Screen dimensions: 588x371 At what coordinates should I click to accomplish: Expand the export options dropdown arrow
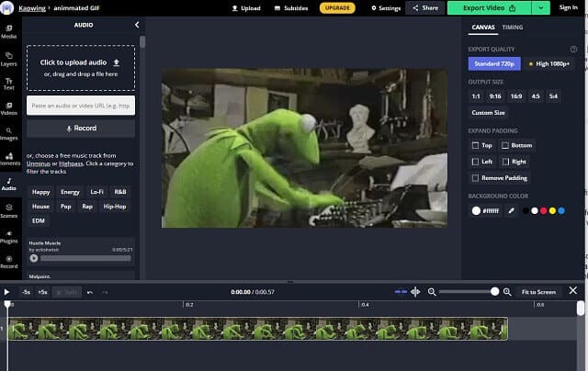pos(541,8)
